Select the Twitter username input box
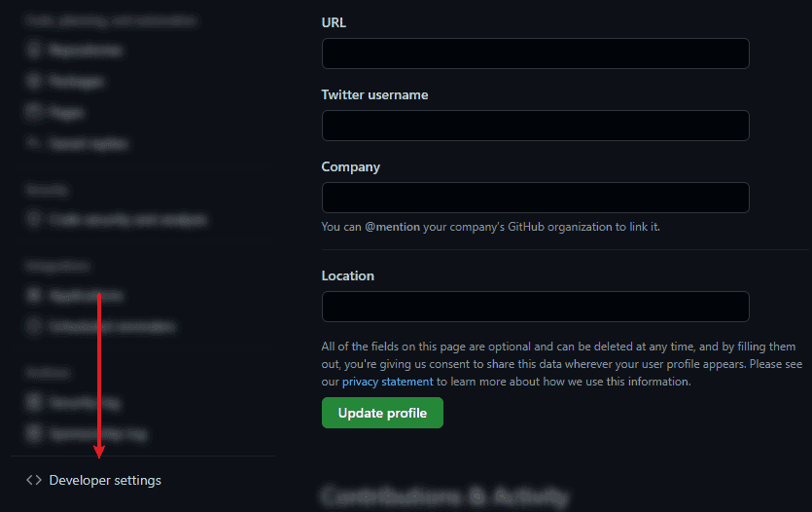 click(x=536, y=126)
